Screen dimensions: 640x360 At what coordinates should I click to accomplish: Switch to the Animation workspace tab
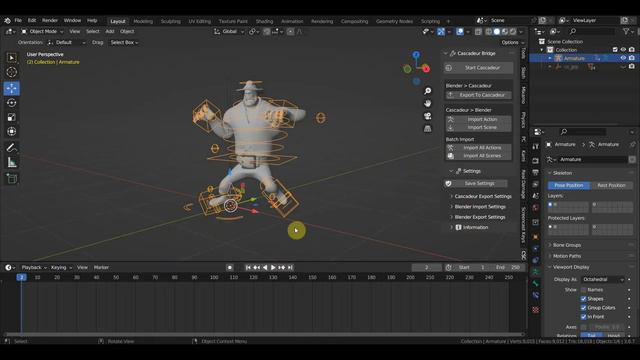click(292, 21)
